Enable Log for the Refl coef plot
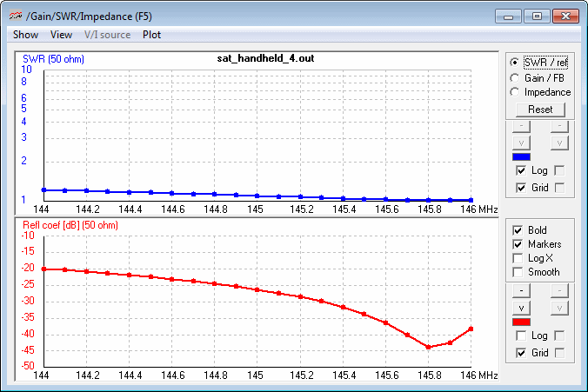The height and width of the screenshot is (392, 588). click(521, 336)
